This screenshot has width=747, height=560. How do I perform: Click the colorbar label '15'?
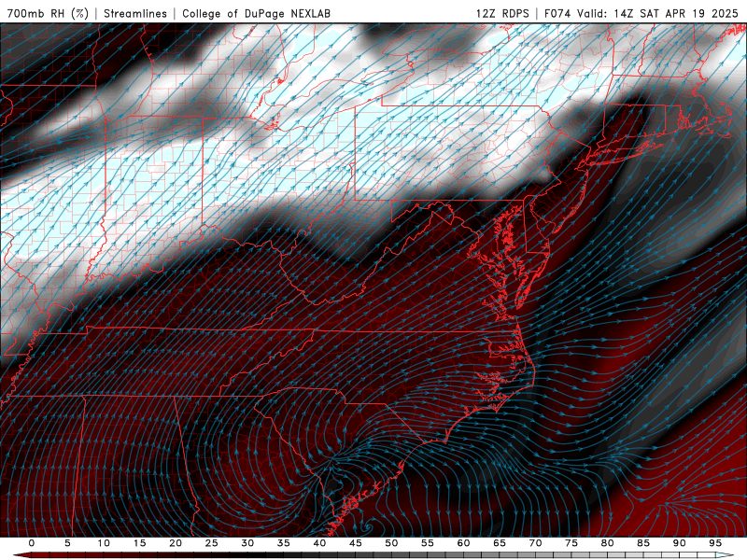(x=139, y=543)
